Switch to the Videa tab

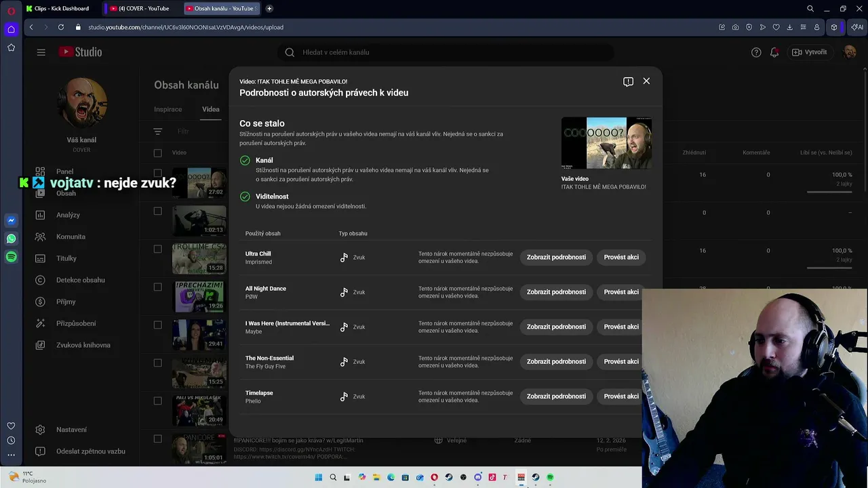coord(211,109)
